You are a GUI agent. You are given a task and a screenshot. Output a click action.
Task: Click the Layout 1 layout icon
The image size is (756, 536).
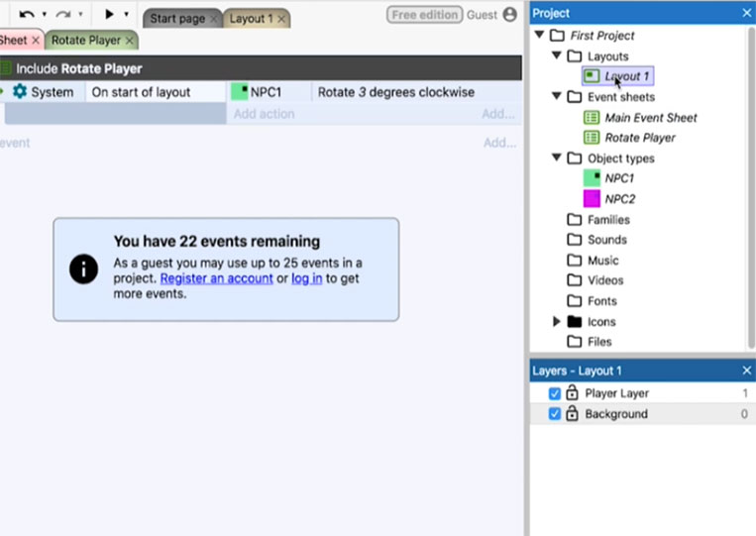[592, 76]
